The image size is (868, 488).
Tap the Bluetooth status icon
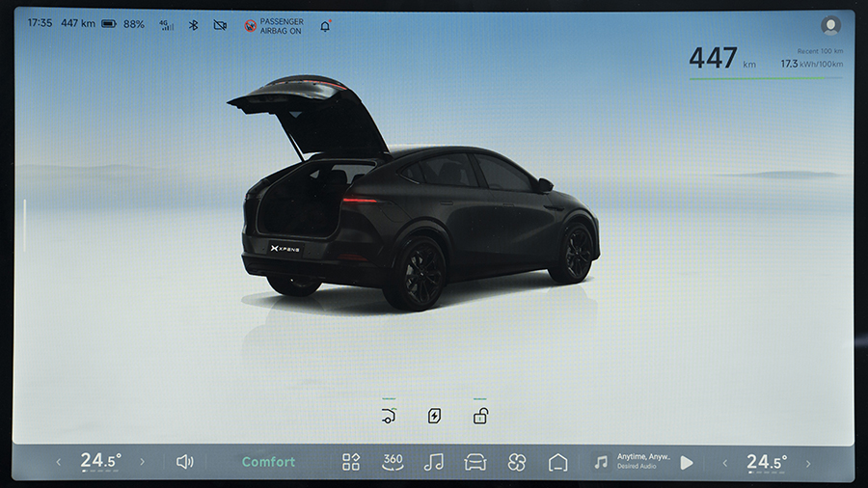[193, 25]
